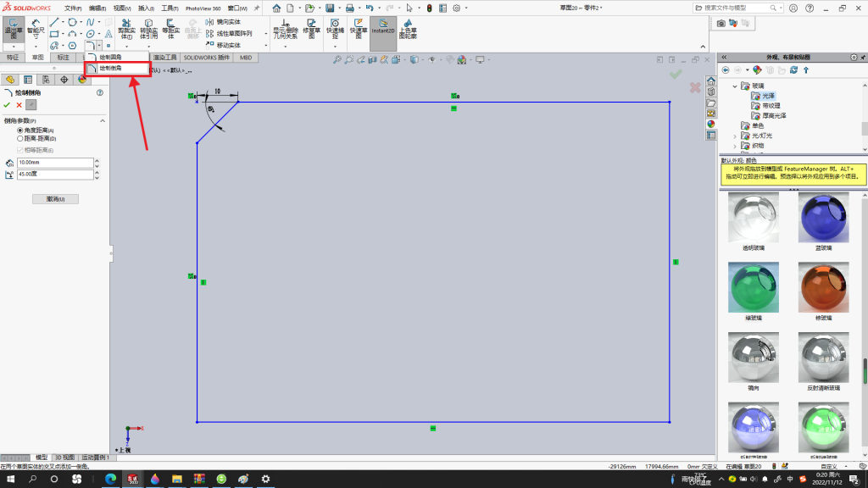
Task: Click the 修复草图 repair sketch icon
Action: click(311, 29)
